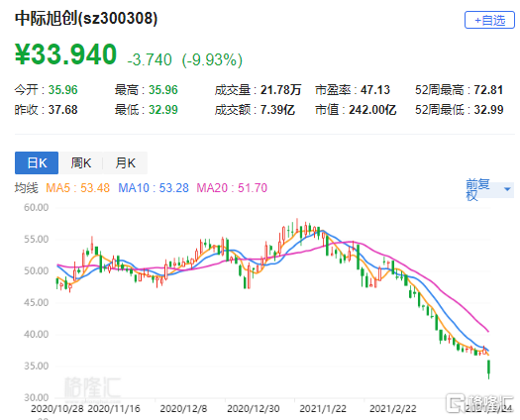Image resolution: width=520 pixels, height=420 pixels.
Task: Click 最低 value 32.99
Action: click(x=163, y=110)
